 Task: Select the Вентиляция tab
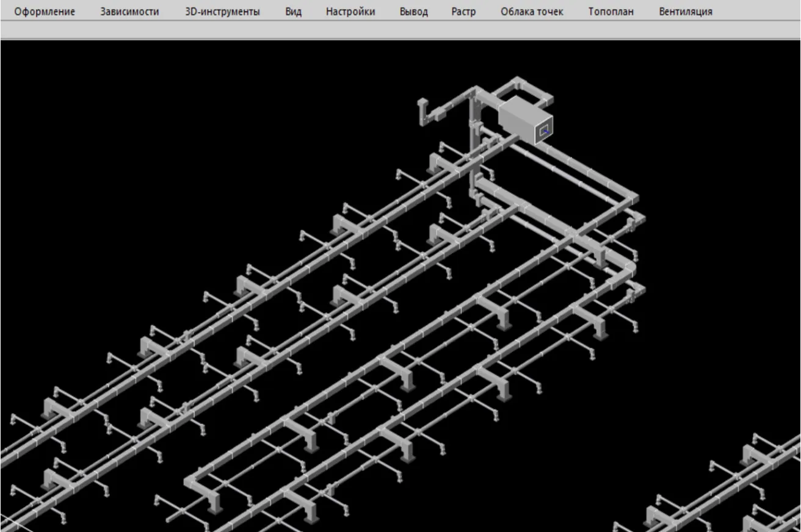click(x=685, y=12)
